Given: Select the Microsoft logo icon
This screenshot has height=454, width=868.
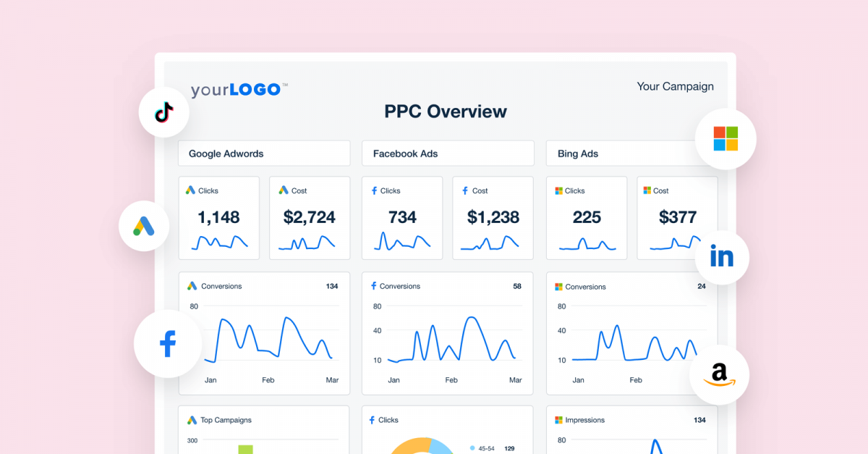Looking at the screenshot, I should coord(726,139).
